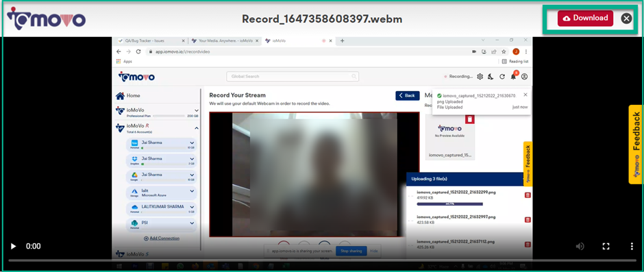Screen dimensions: 644x272
Task: In the recording, expand the Google Jai Sharma account
Action: (192, 175)
